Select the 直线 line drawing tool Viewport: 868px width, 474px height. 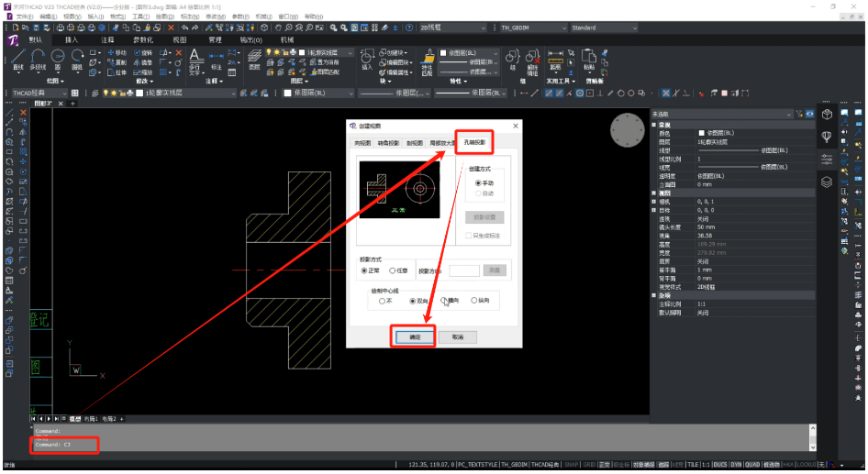coord(17,61)
